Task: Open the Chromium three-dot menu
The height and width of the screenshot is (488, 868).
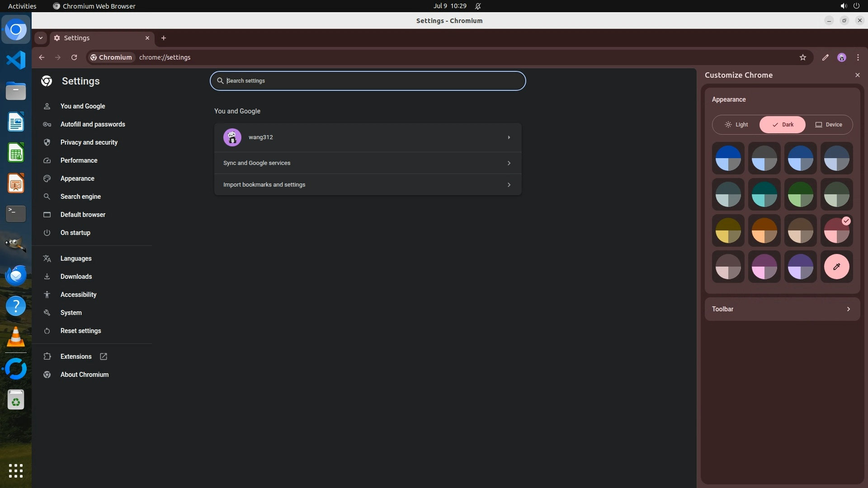Action: tap(858, 57)
